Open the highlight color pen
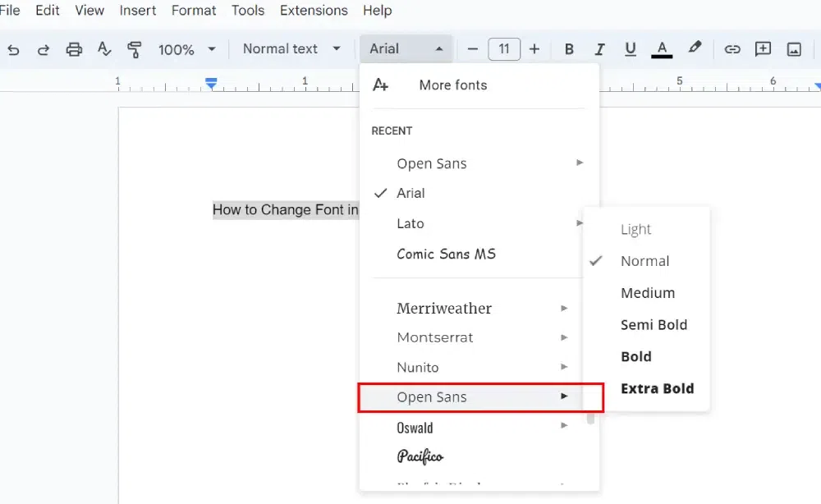Viewport: 821px width, 504px height. point(695,48)
